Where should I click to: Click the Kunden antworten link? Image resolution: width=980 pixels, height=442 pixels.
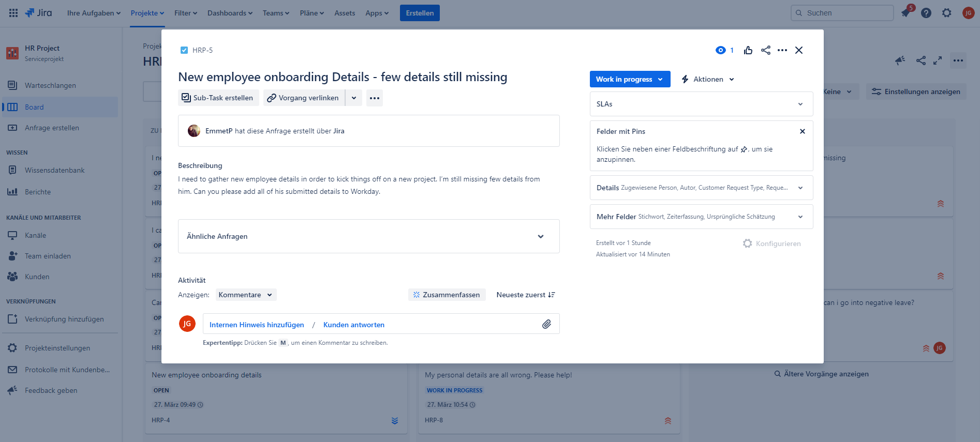pos(354,325)
